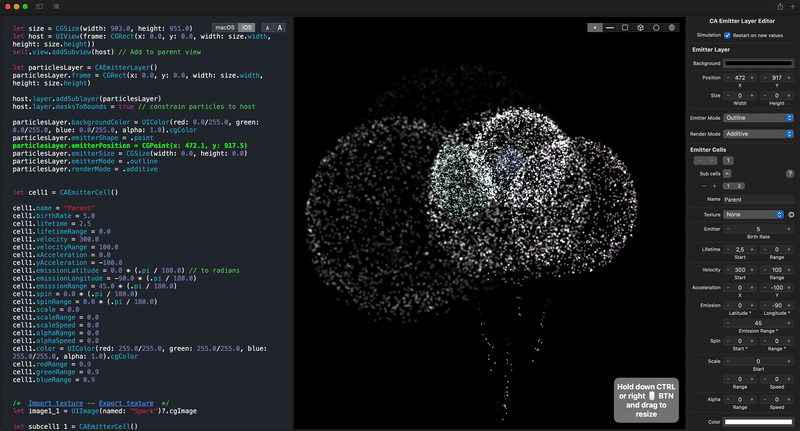Click the help question mark icon
Screen dimensions: 800x431
pos(790,173)
